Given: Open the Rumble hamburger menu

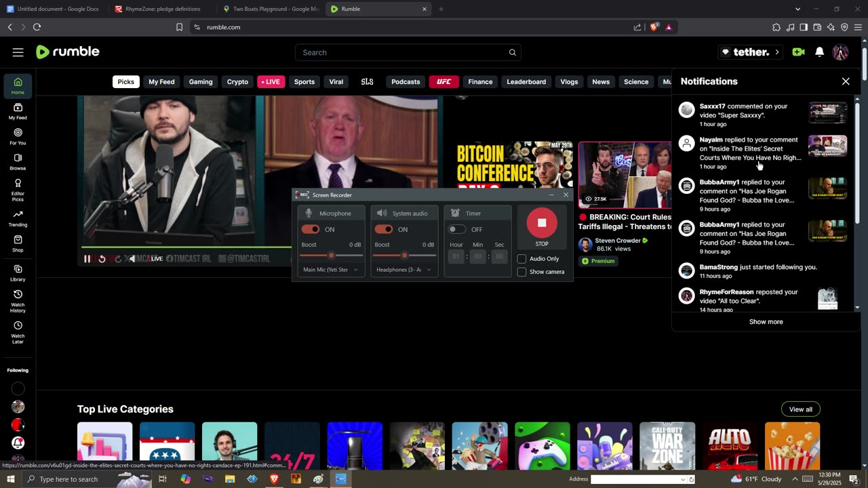Looking at the screenshot, I should (x=18, y=52).
